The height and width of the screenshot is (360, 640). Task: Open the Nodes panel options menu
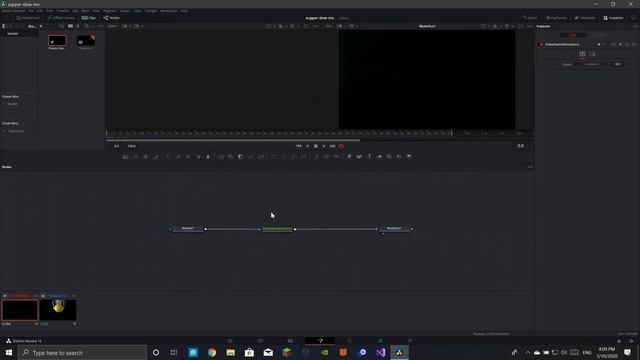[x=530, y=167]
